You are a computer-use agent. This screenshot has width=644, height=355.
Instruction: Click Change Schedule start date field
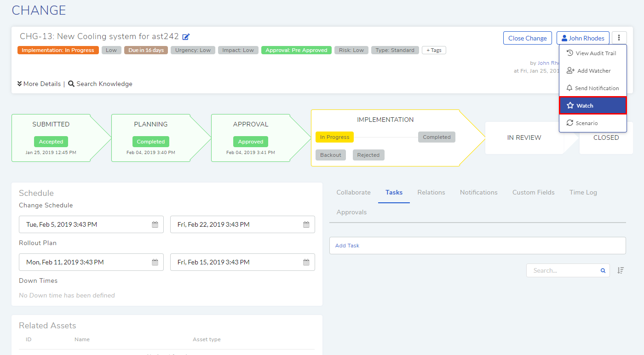coord(91,224)
